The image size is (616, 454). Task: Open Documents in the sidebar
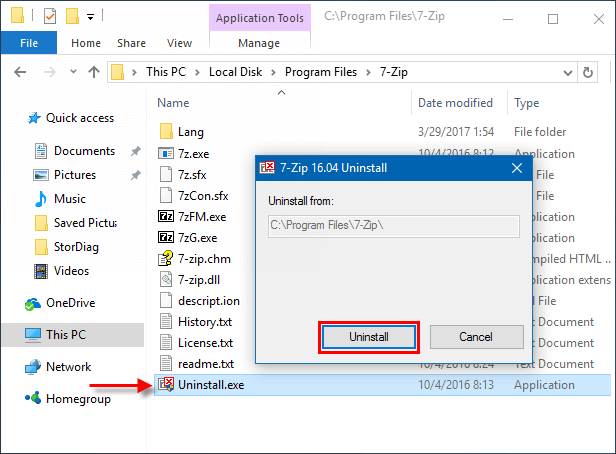(84, 151)
